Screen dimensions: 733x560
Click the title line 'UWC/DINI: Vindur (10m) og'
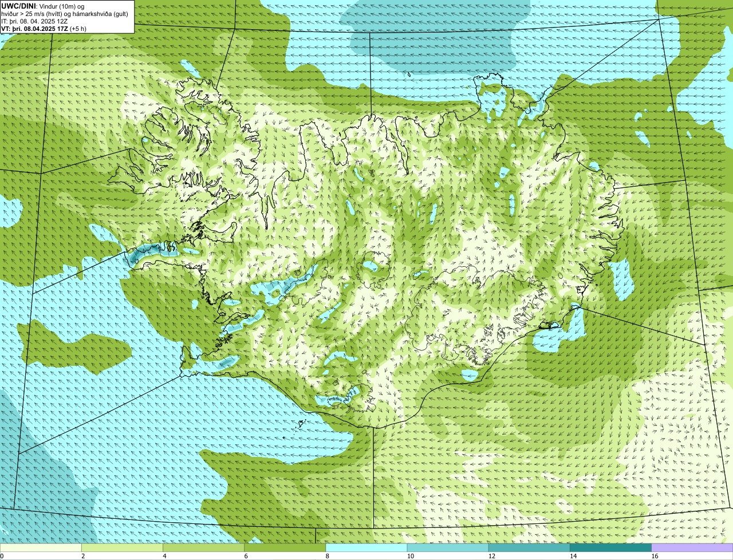(43, 6)
